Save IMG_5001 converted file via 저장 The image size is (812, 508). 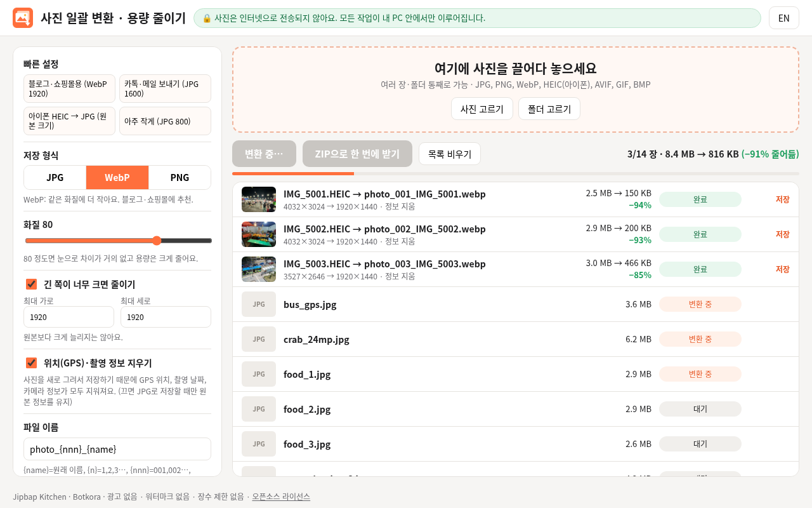pos(782,199)
